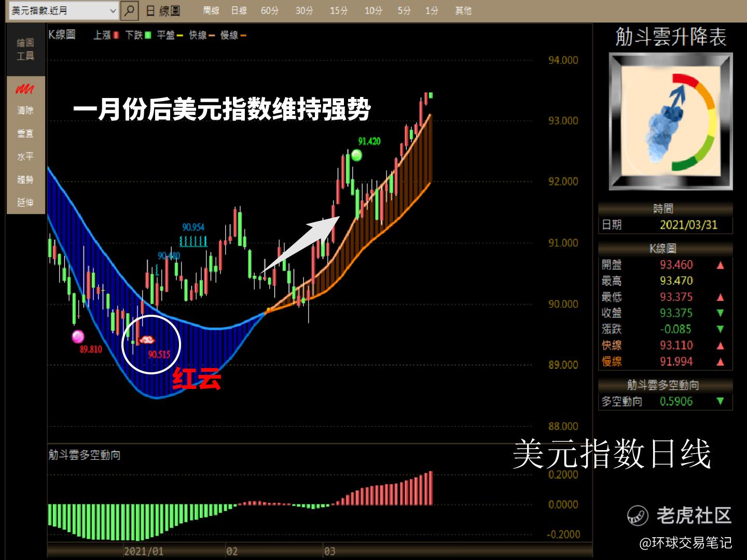The width and height of the screenshot is (747, 560).
Task: Click the 90.954 price label on the chart
Action: [x=193, y=227]
